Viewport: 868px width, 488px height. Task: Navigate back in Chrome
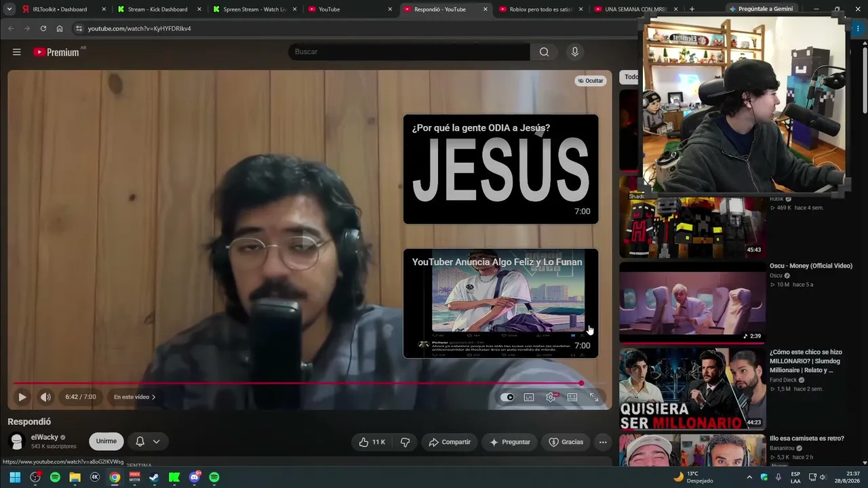11,28
